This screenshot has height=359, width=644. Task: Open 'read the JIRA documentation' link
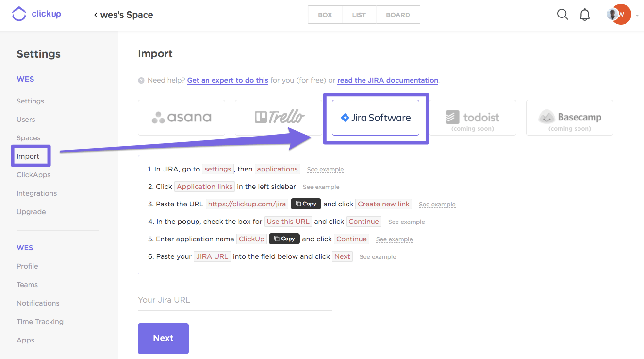point(388,80)
